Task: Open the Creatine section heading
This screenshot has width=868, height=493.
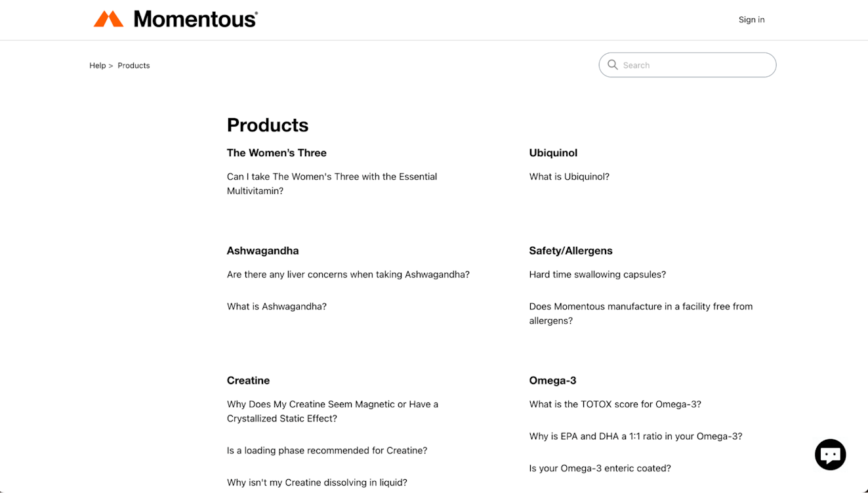Action: point(248,381)
